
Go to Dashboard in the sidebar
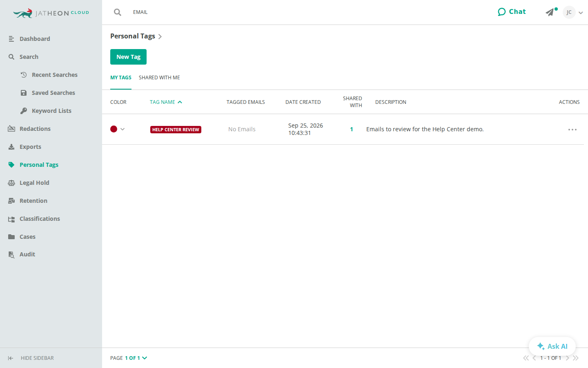[35, 39]
